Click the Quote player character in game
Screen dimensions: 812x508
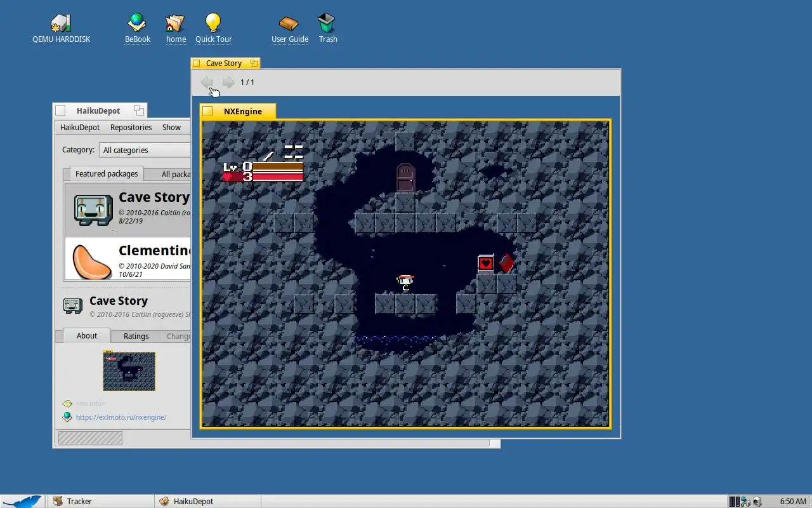coord(405,283)
